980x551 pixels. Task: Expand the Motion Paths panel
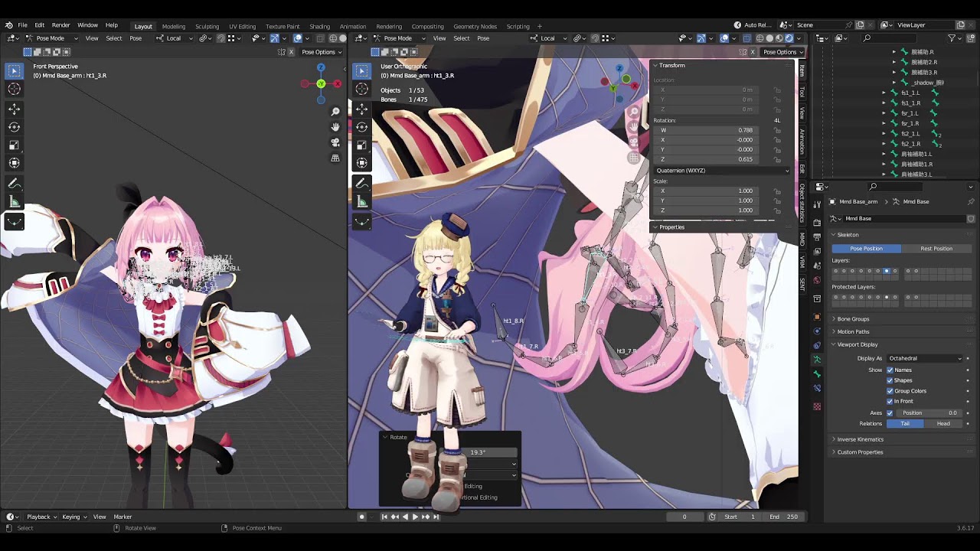tap(853, 331)
